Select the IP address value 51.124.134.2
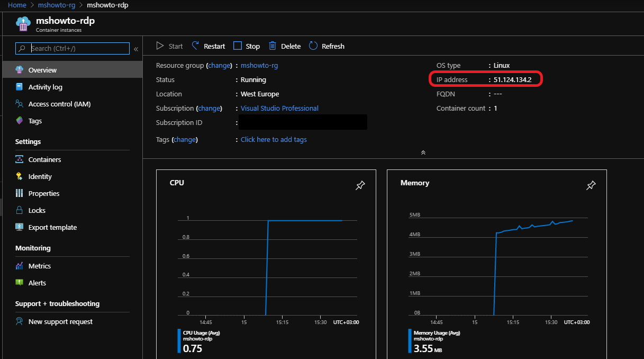Viewport: 644px width, 359px height. point(512,80)
